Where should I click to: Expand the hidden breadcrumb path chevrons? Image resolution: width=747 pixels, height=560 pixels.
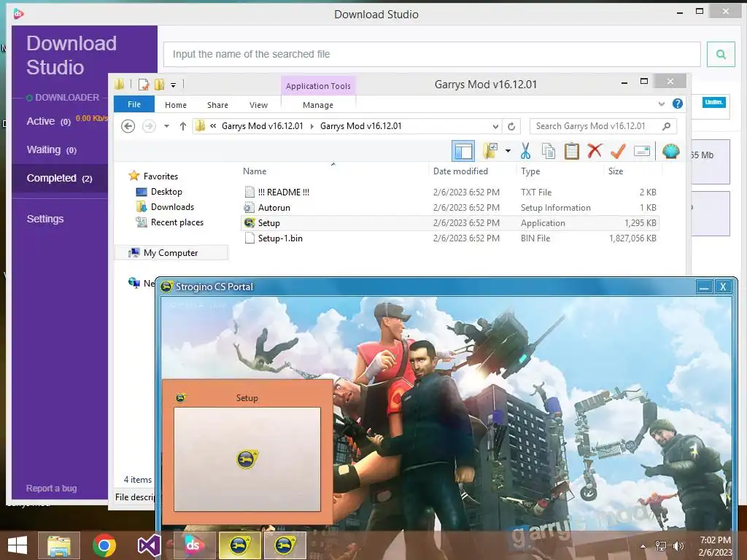213,126
